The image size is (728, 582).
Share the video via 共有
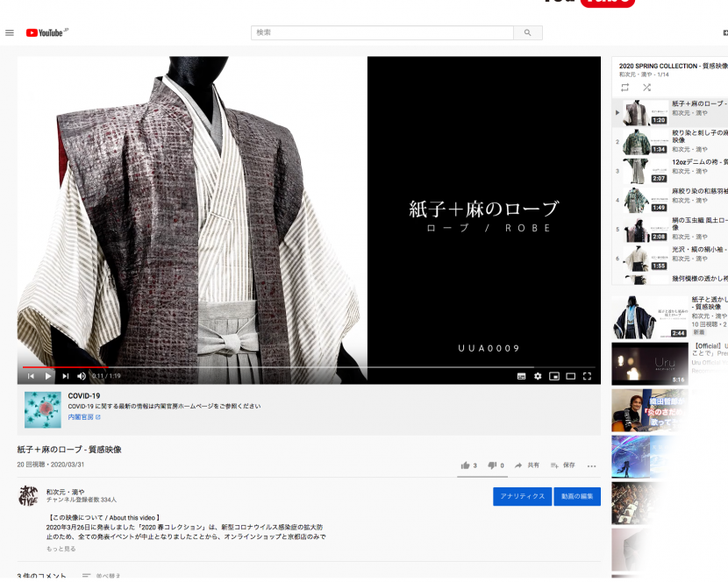527,465
